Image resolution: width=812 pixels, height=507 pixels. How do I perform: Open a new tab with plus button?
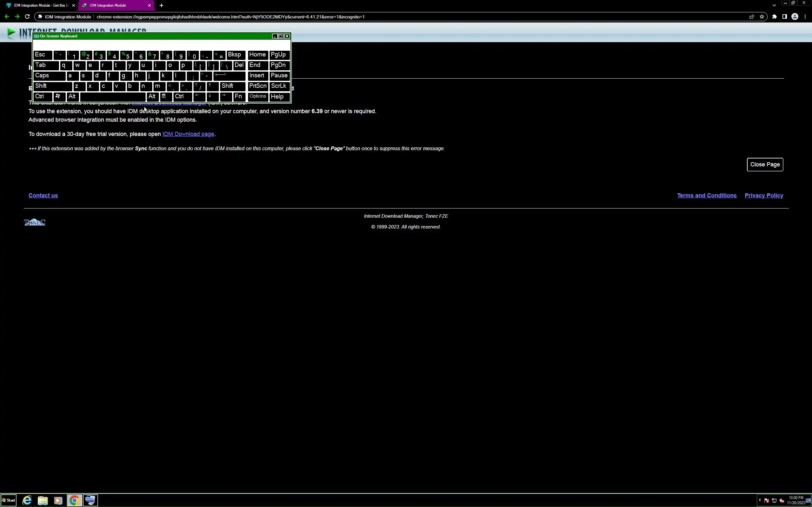(x=161, y=5)
